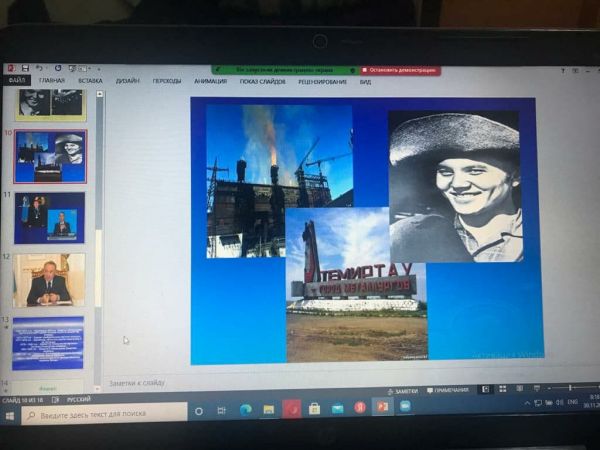Open Microsoft Store from the taskbar
Viewport: 600px width, 450px height.
coord(314,408)
